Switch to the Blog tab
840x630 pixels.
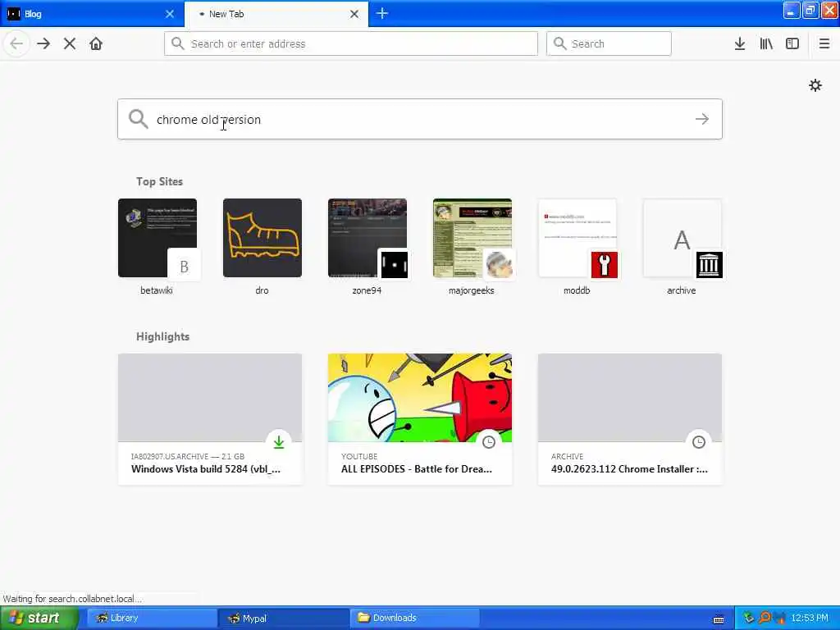92,14
